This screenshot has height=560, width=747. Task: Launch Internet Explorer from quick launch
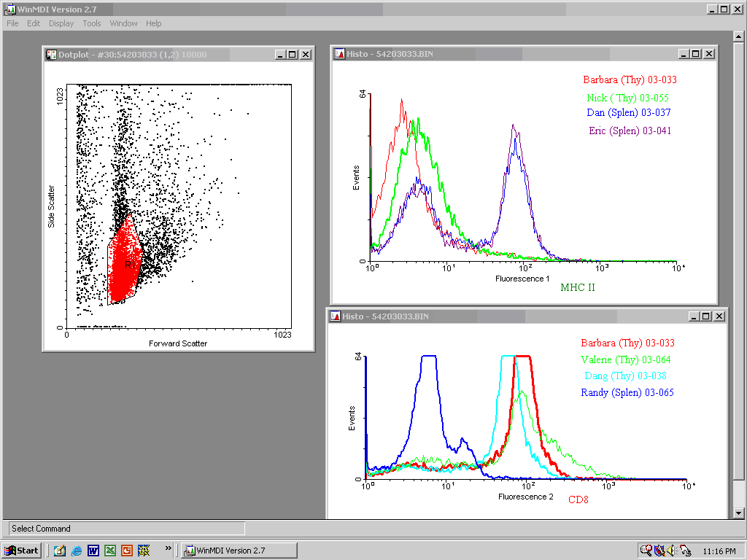click(76, 551)
